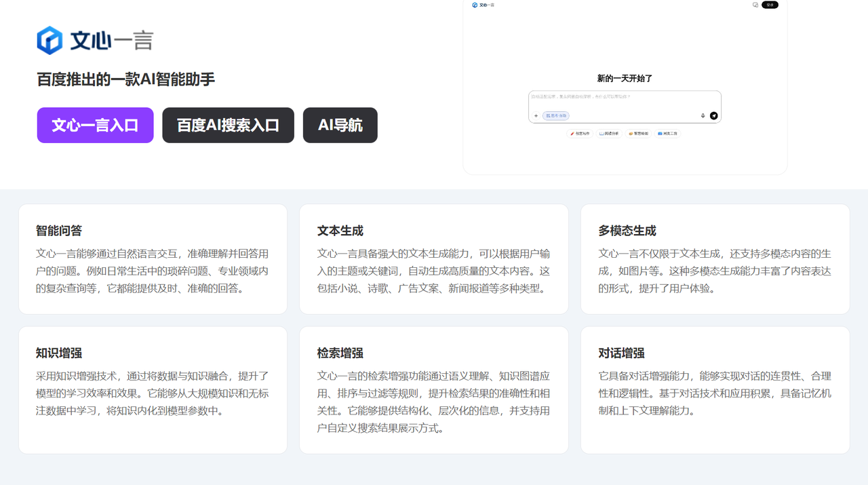Click plus attach icon in preview input box

(x=536, y=116)
